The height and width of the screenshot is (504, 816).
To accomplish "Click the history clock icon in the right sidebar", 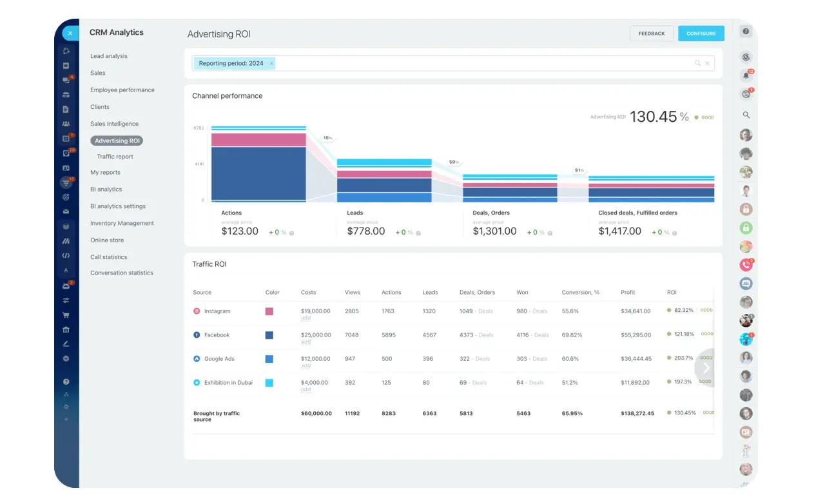I will [746, 57].
